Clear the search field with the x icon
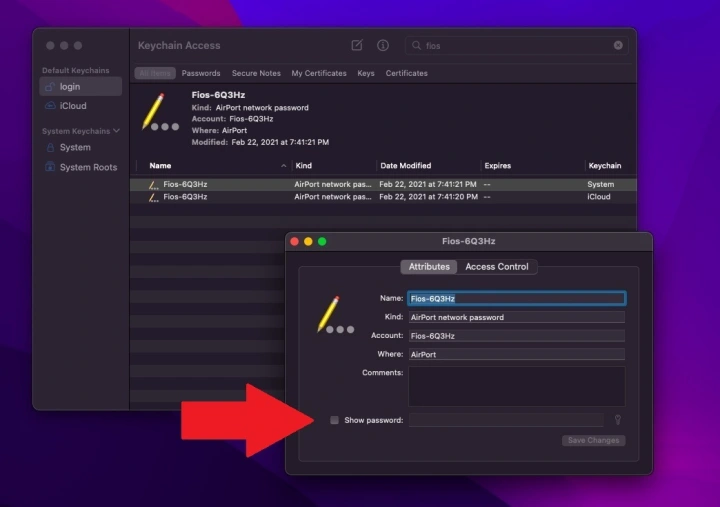The width and height of the screenshot is (720, 507). click(618, 46)
